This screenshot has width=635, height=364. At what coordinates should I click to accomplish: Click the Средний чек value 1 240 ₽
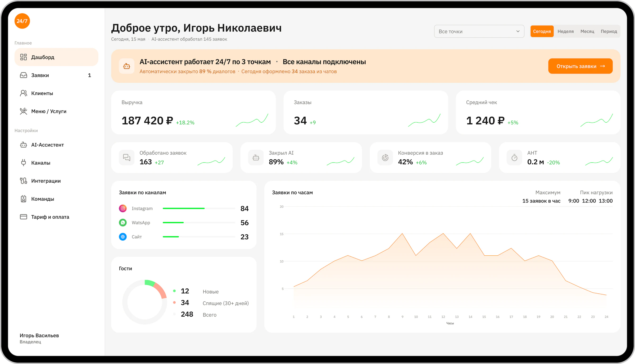tap(485, 121)
